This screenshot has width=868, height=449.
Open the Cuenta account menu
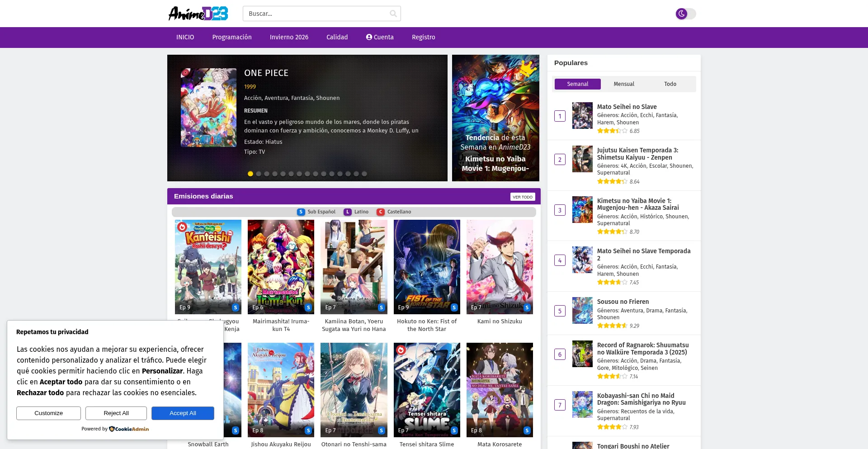380,37
